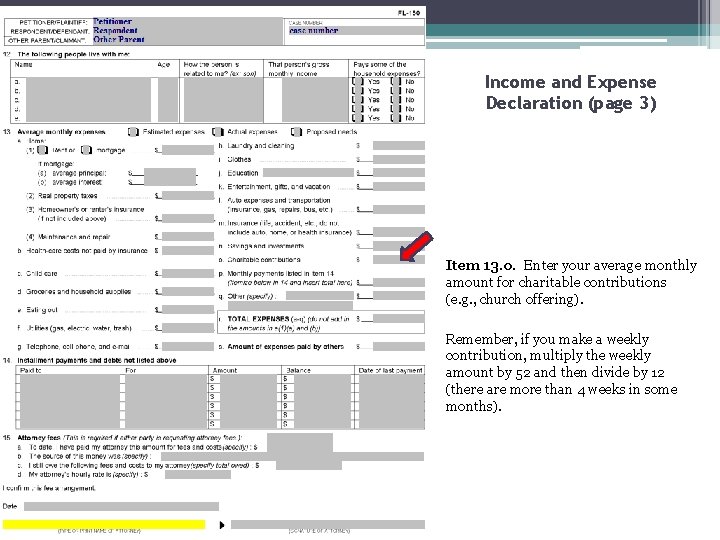Screen dimensions: 720x540
Task: Check the Estimated expenses box
Action: [x=133, y=132]
